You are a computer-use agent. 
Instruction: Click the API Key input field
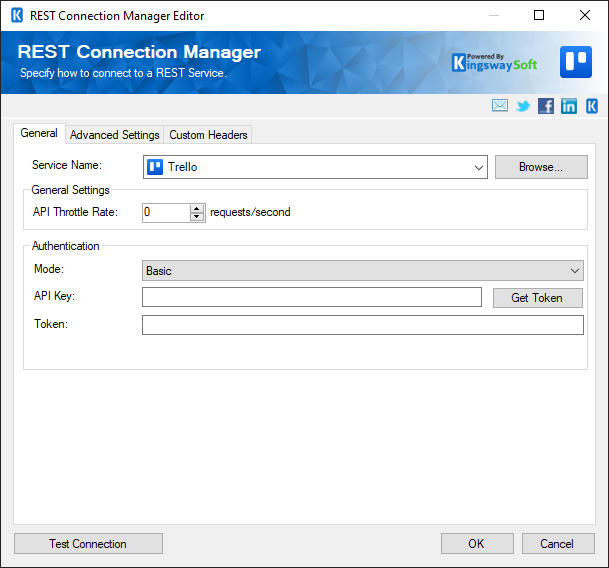(312, 297)
